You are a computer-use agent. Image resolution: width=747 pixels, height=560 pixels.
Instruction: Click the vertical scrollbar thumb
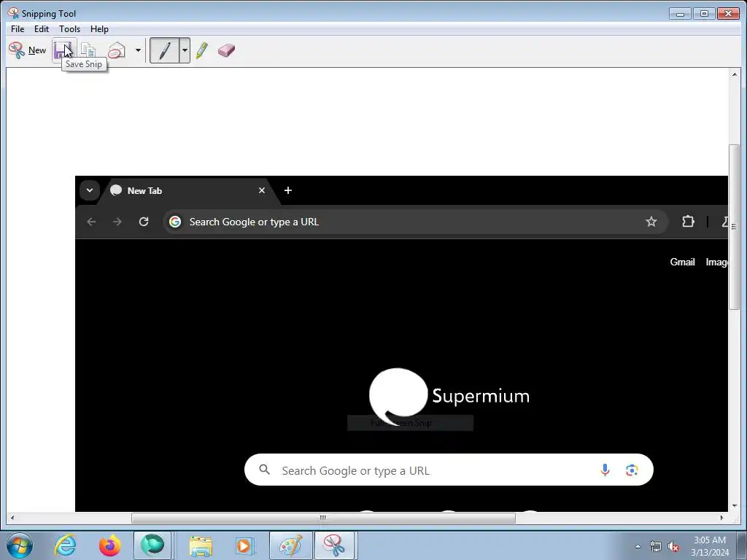734,227
